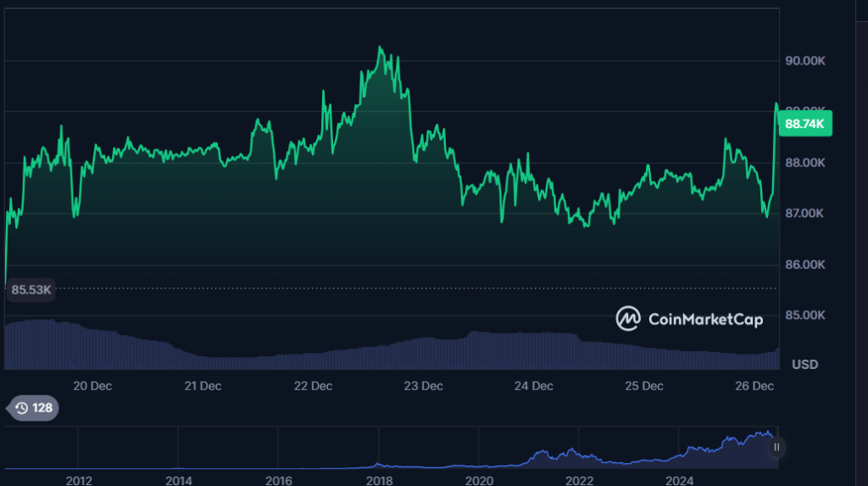
Task: Click the 85.00K price axis label
Action: coord(804,315)
